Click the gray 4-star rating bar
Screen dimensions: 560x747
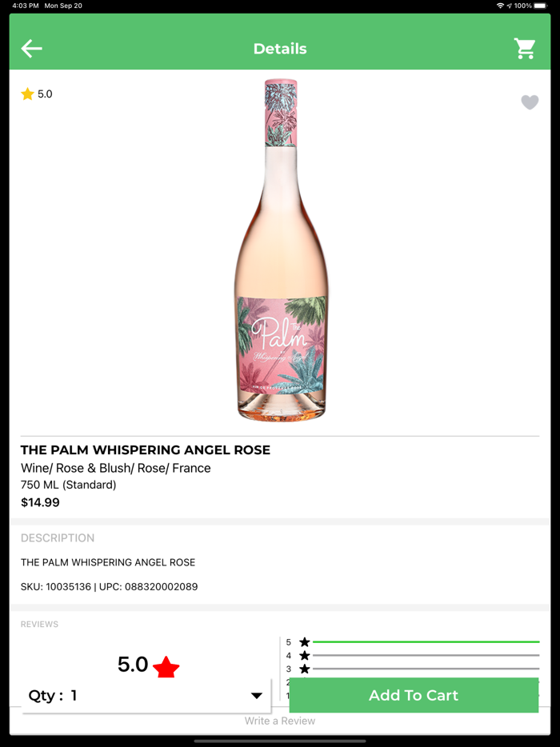tap(426, 656)
